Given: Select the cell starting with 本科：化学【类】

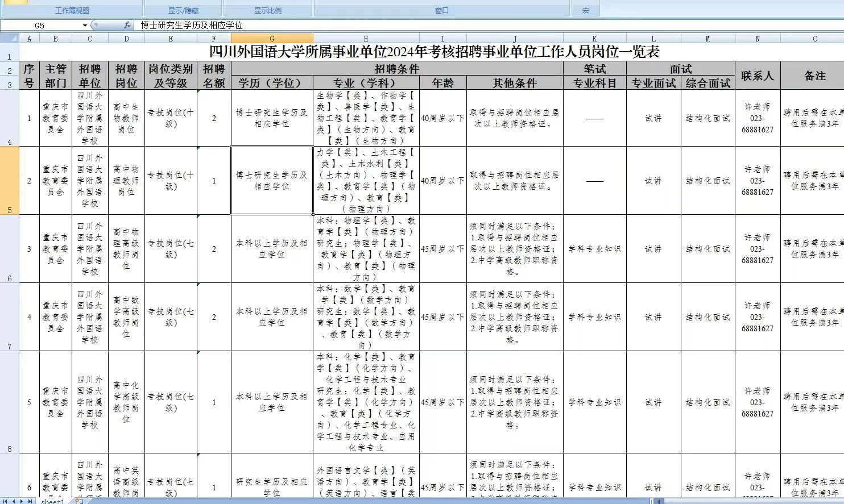Looking at the screenshot, I should tap(366, 402).
